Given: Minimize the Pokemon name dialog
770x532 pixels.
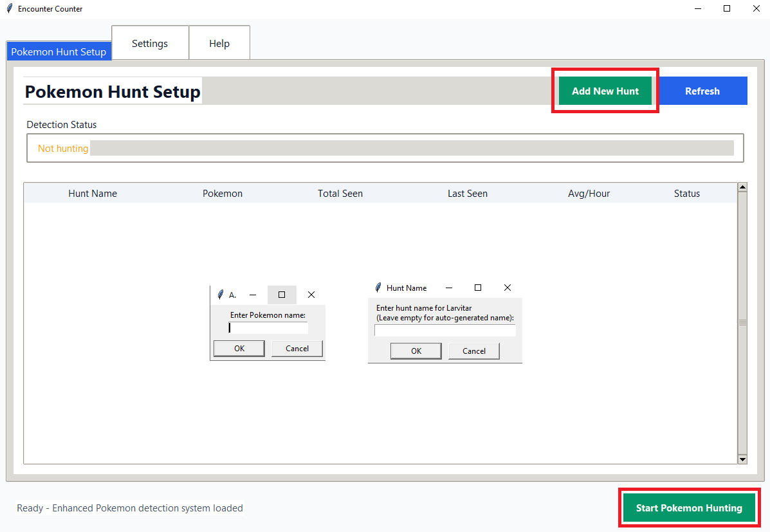Looking at the screenshot, I should coord(253,295).
